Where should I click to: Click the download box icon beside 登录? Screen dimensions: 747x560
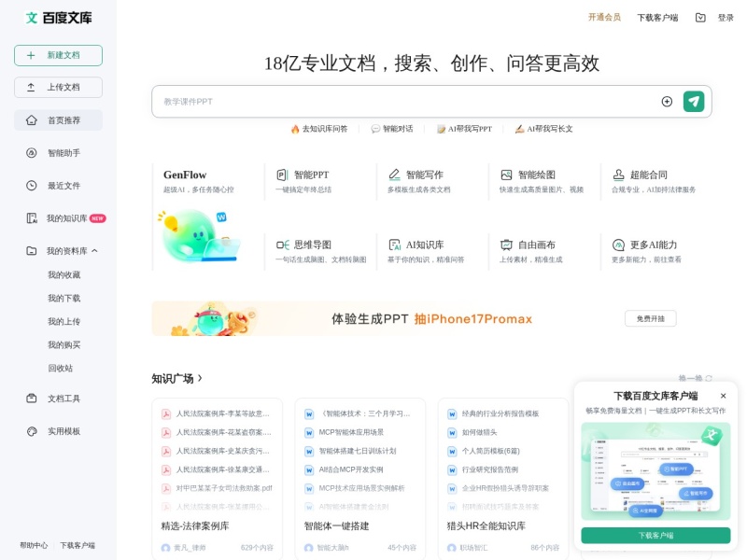tap(700, 18)
